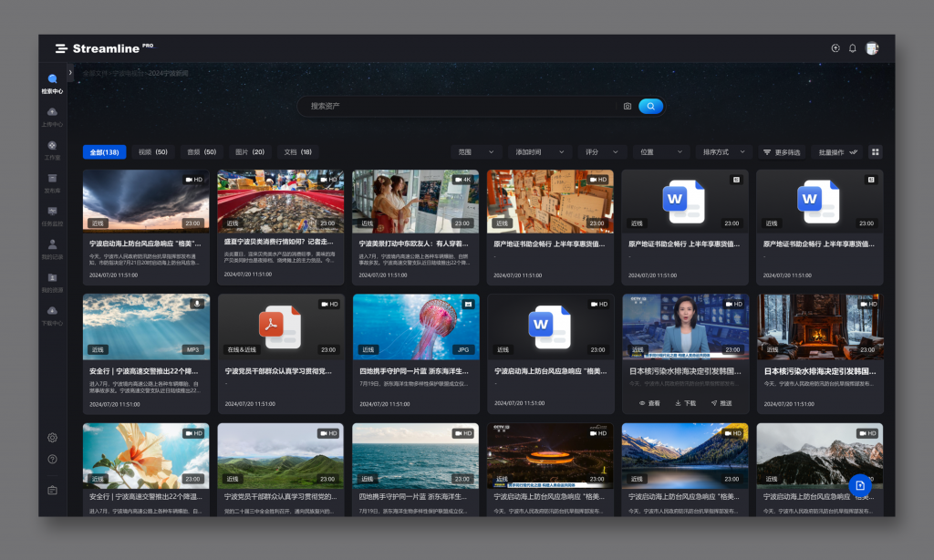Image resolution: width=934 pixels, height=560 pixels.
Task: Expand the sidebar with the chevron arrow
Action: click(x=70, y=73)
